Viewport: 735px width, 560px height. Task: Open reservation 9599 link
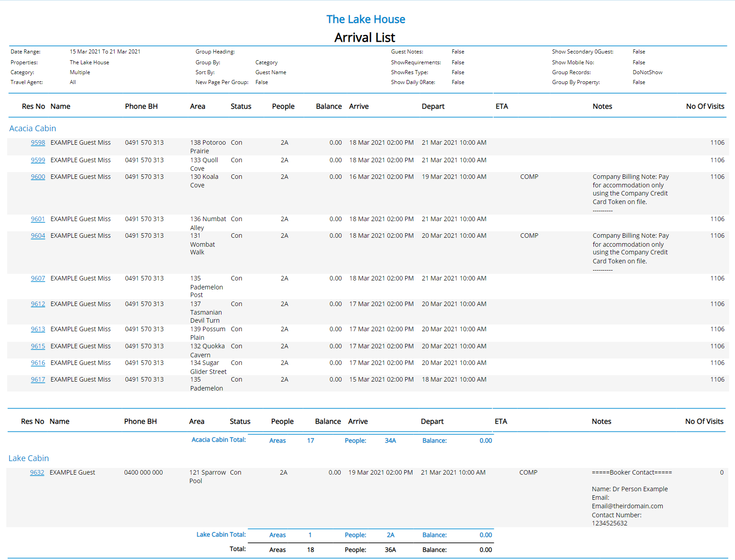click(38, 160)
